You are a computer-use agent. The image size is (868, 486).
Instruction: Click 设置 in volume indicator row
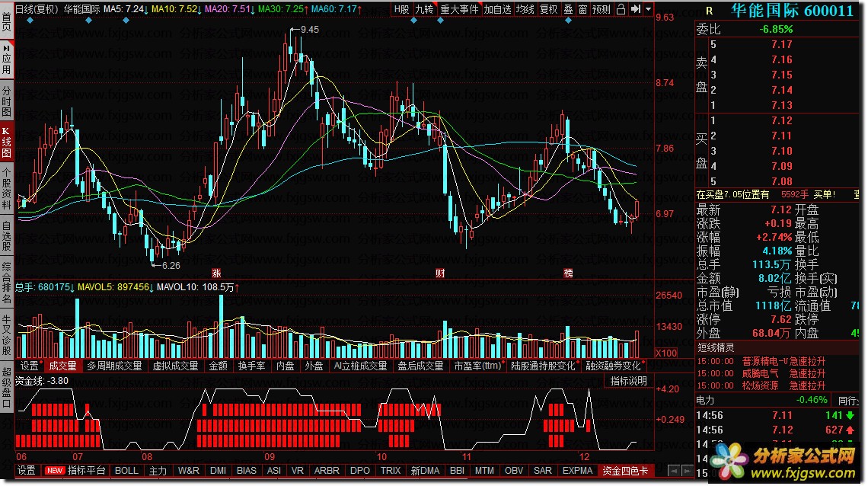(x=30, y=366)
